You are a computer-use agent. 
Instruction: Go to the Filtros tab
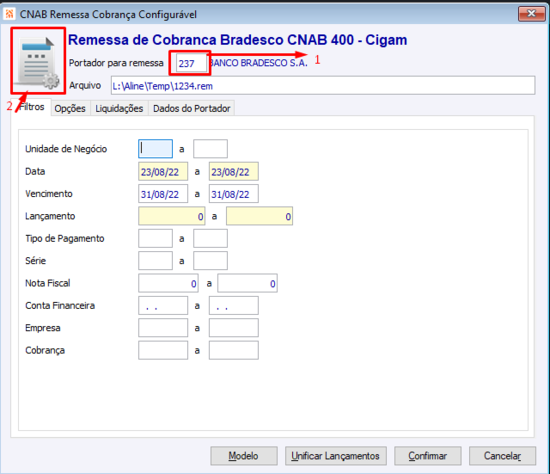tap(32, 107)
